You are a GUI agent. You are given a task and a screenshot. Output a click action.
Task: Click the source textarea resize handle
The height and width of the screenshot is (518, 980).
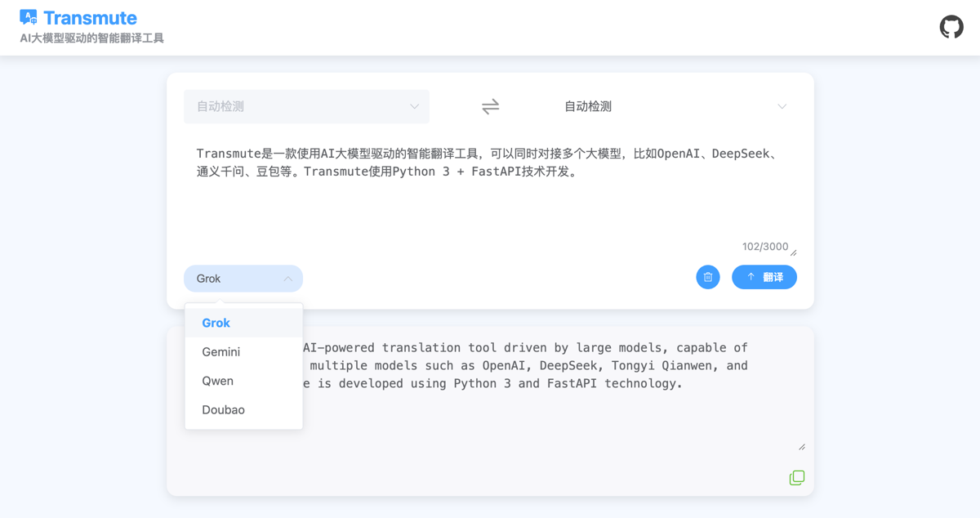[x=793, y=252]
